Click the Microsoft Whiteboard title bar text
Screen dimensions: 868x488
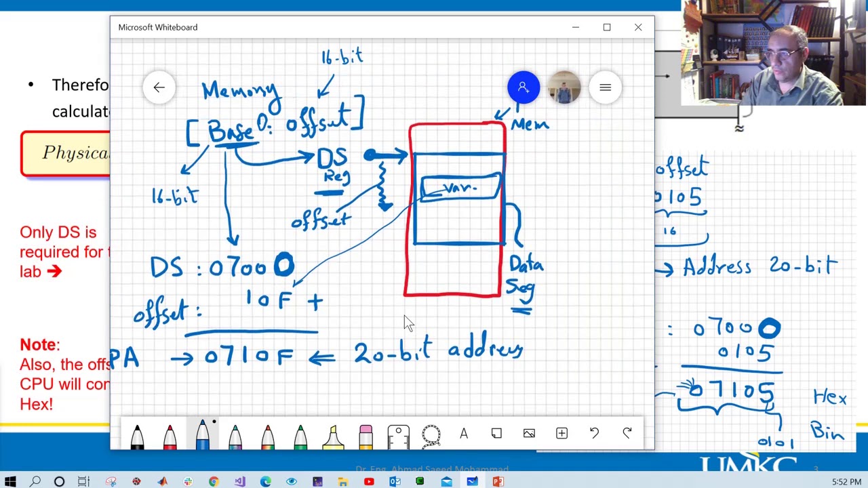click(x=158, y=27)
